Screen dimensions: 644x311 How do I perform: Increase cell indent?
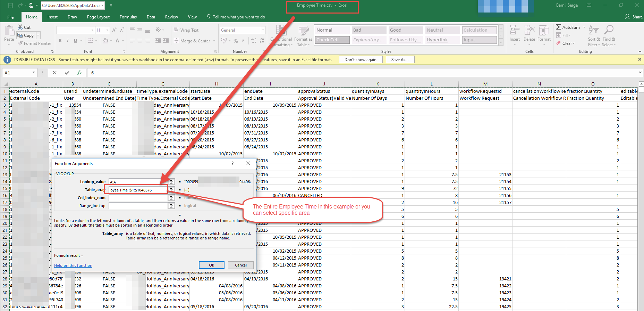pos(166,41)
